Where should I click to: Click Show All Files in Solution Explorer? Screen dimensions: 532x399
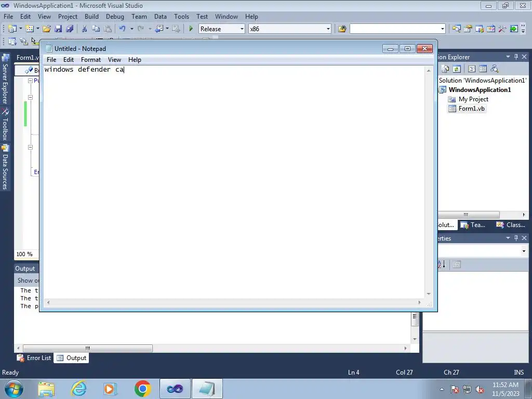point(445,69)
